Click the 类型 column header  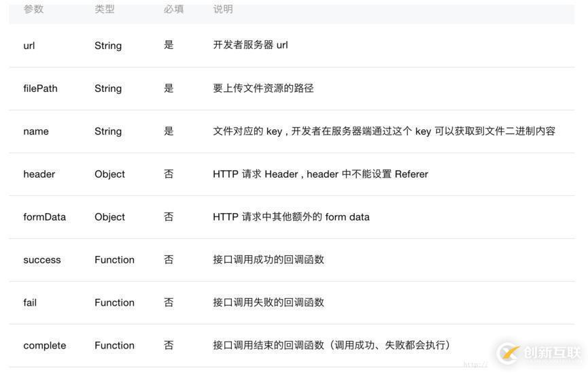105,10
